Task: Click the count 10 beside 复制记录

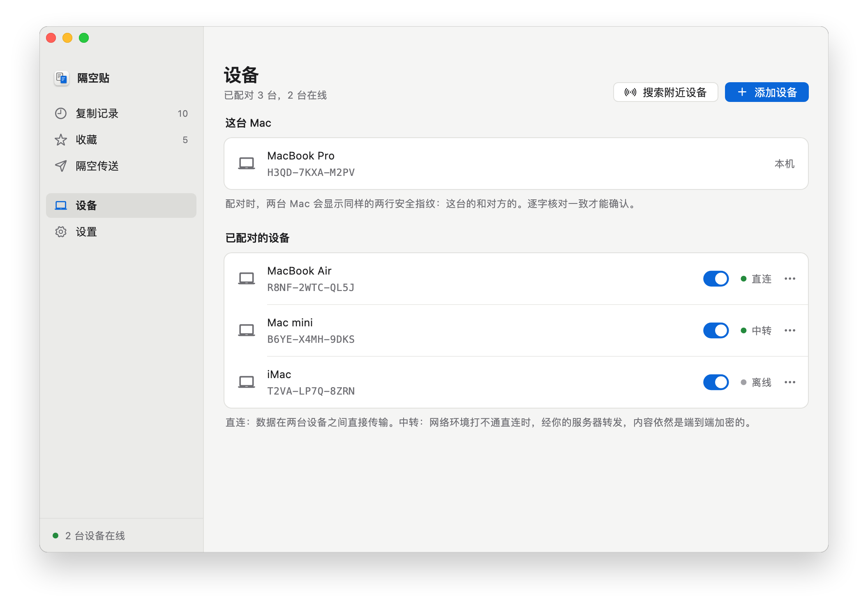Action: (183, 114)
